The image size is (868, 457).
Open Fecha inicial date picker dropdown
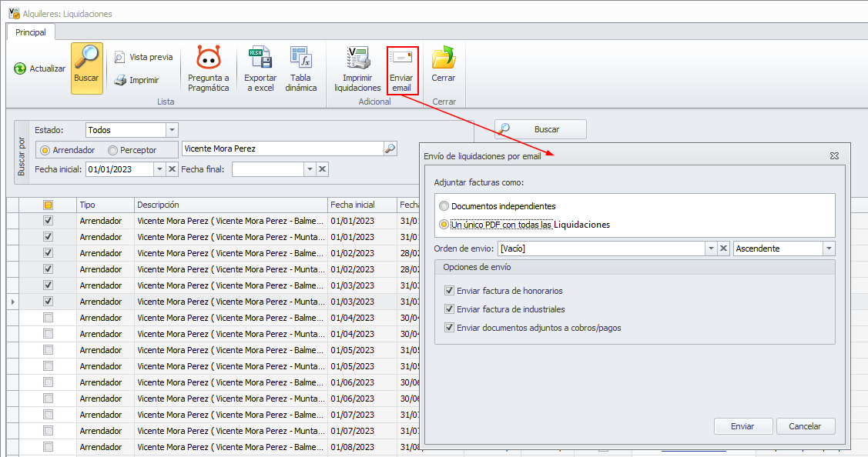(159, 169)
